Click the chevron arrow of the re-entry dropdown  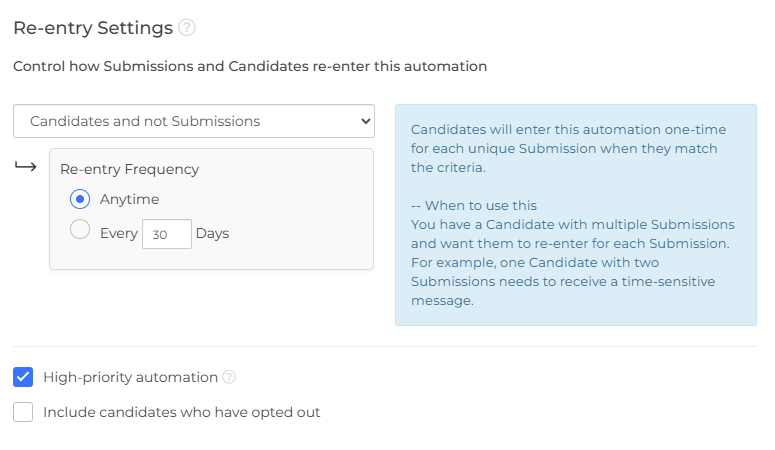click(363, 121)
